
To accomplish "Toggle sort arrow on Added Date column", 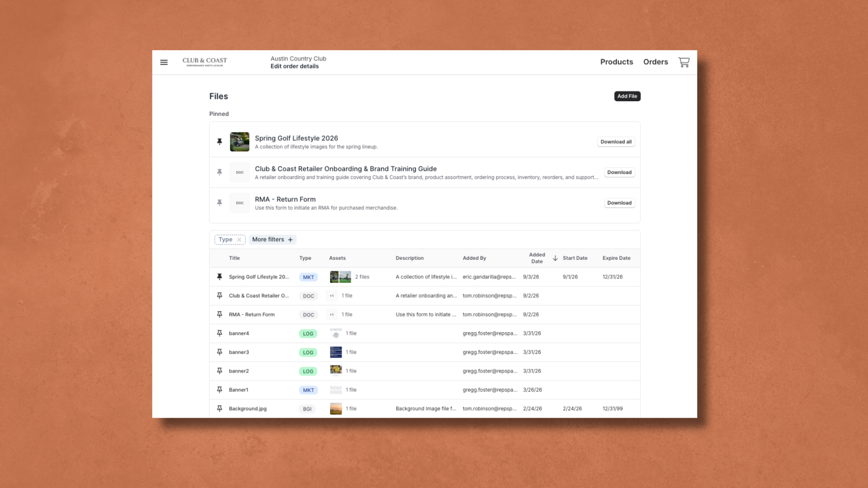I will point(555,258).
